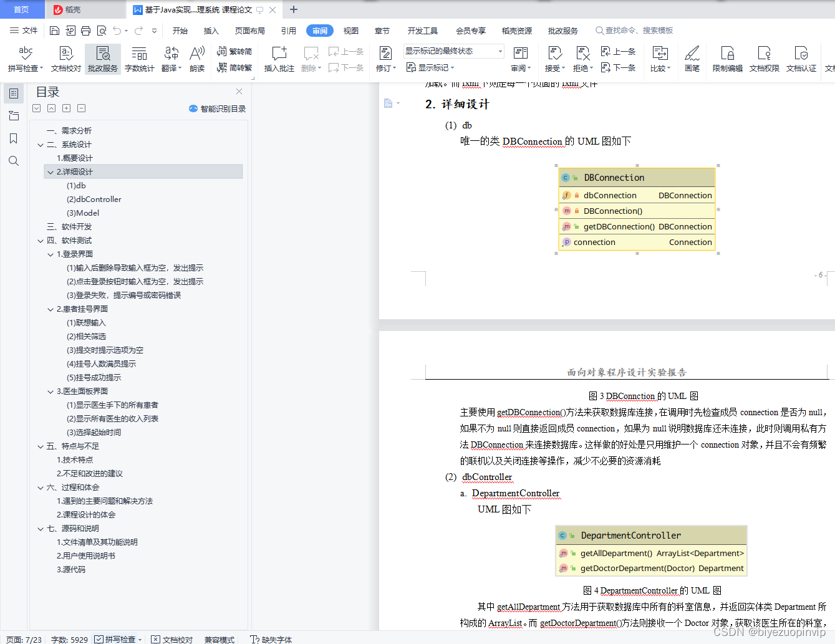
Task: Jump to 三、软件开发 in the outline
Action: click(x=69, y=227)
